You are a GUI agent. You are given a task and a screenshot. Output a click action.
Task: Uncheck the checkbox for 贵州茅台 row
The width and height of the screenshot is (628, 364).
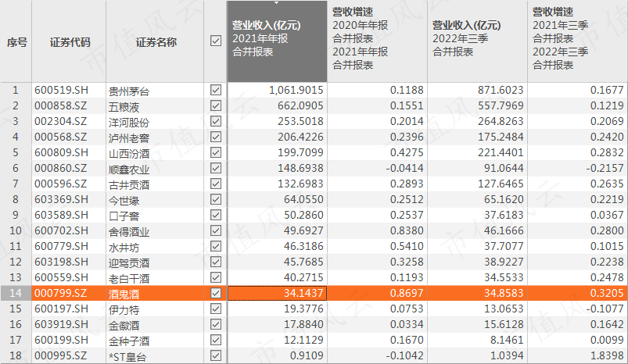(x=216, y=90)
